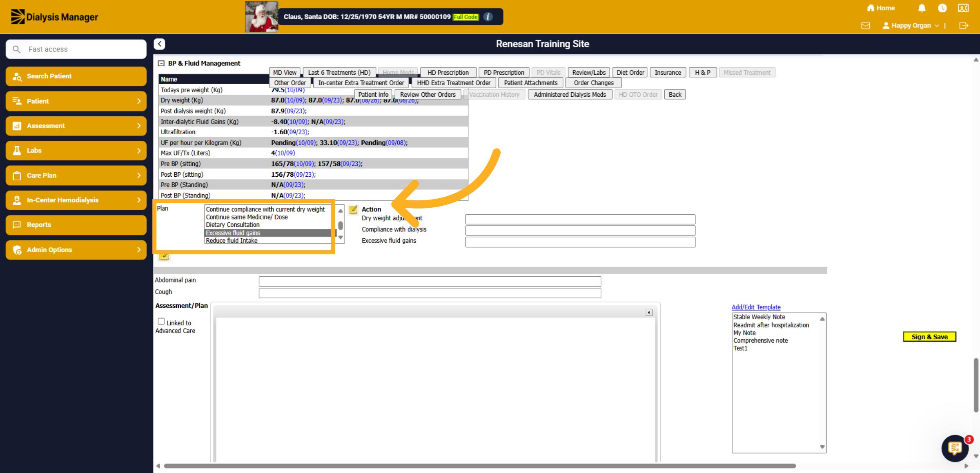
Task: Open the contact card icon in header
Action: point(963,8)
